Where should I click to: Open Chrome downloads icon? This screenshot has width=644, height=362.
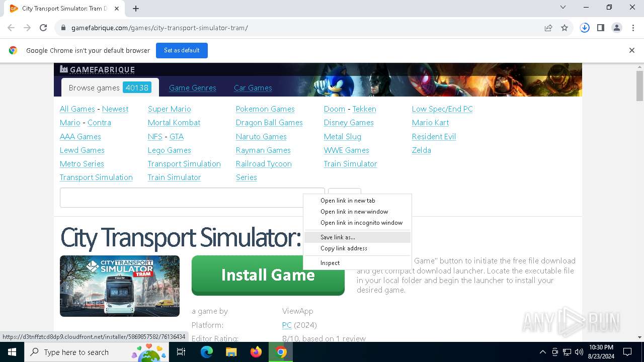point(585,28)
